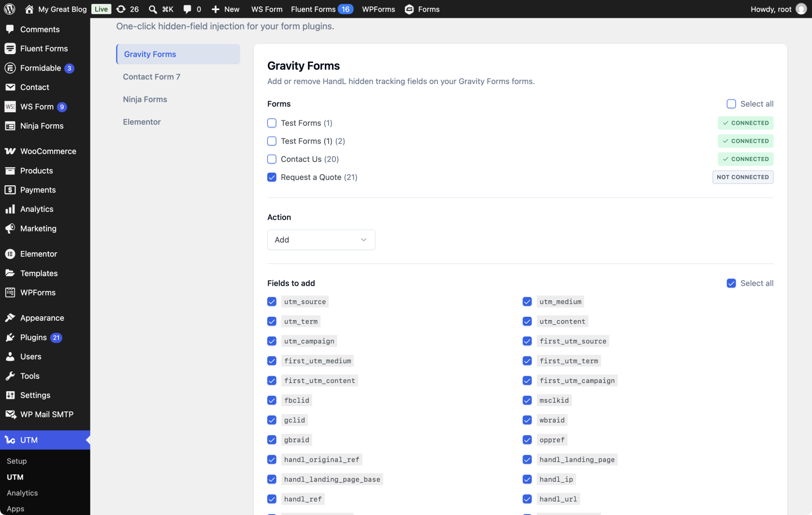Screen dimensions: 812x515
Task: Click the Live status badge
Action: point(101,9)
